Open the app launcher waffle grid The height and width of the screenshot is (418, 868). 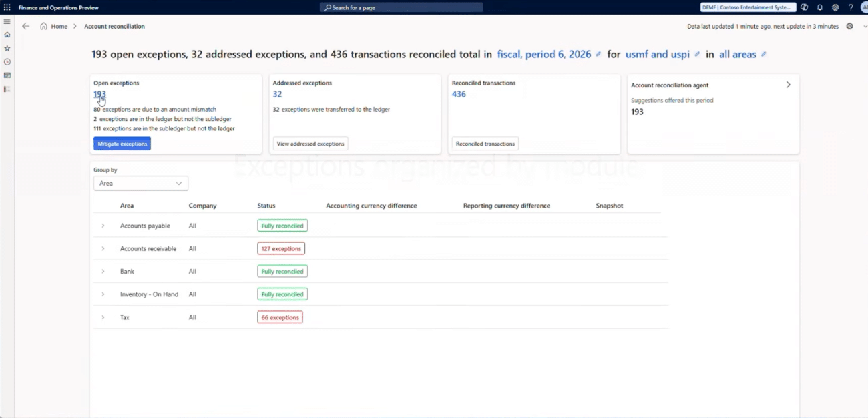[7, 7]
